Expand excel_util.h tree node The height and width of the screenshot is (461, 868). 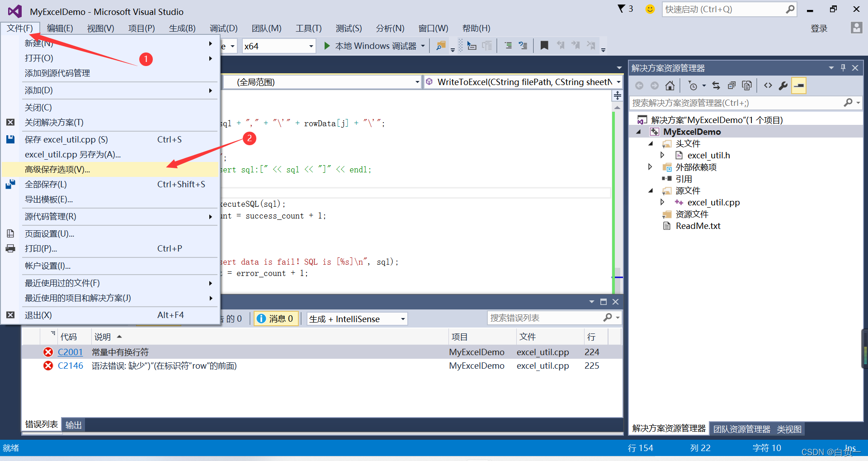coord(662,155)
